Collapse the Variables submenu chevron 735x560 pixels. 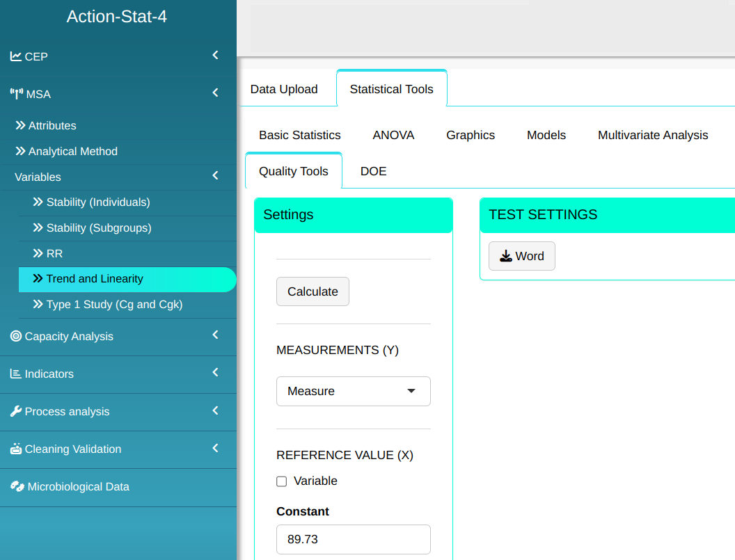click(215, 176)
